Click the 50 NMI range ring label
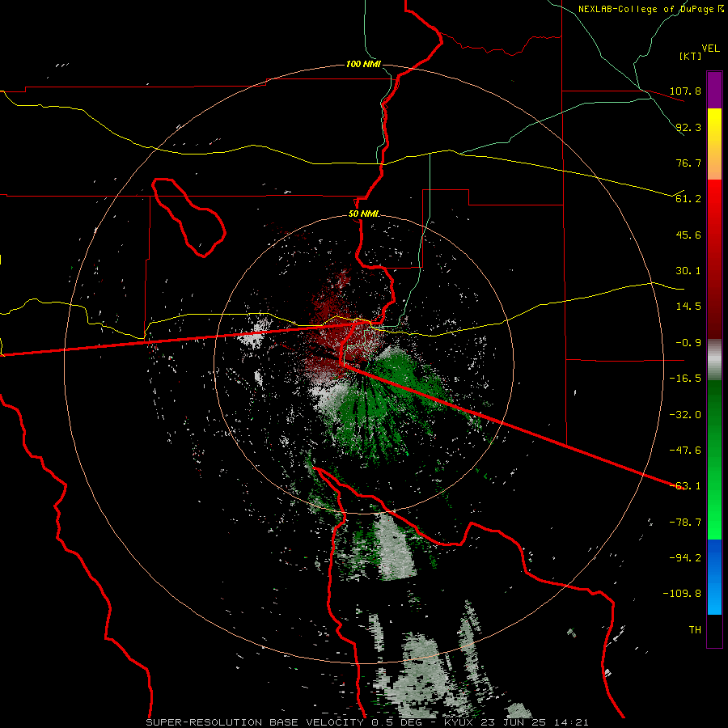The height and width of the screenshot is (728, 728). click(x=363, y=214)
